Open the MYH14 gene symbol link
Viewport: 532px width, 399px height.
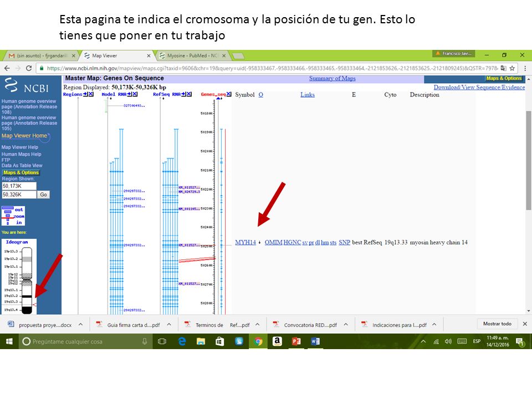click(245, 242)
